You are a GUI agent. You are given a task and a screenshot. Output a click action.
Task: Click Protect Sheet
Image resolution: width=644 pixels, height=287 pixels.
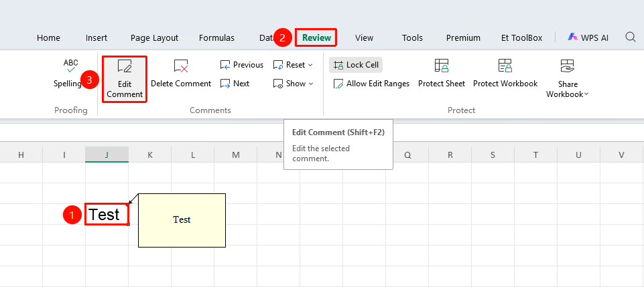[x=442, y=74]
